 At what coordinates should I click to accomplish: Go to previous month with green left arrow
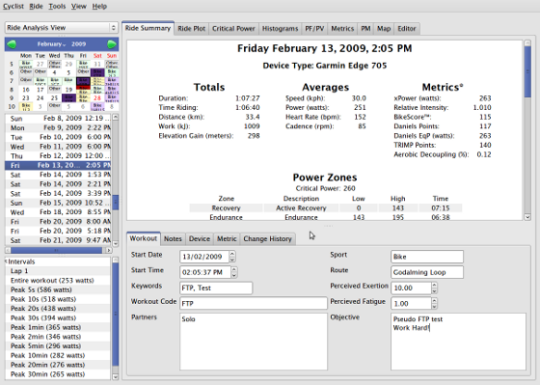12,44
